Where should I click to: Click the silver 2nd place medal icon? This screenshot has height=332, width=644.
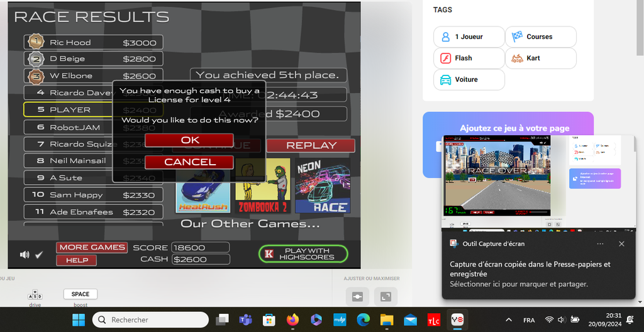pos(36,59)
